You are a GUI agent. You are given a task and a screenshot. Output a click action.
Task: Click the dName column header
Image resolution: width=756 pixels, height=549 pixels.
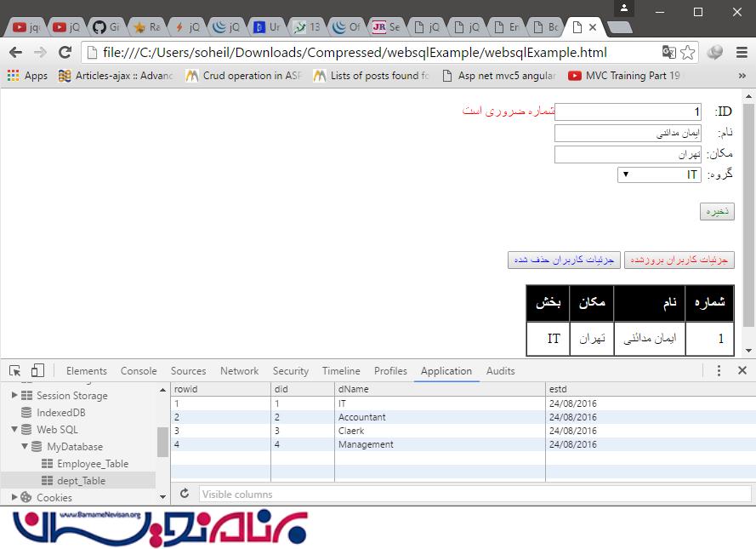[x=440, y=389]
